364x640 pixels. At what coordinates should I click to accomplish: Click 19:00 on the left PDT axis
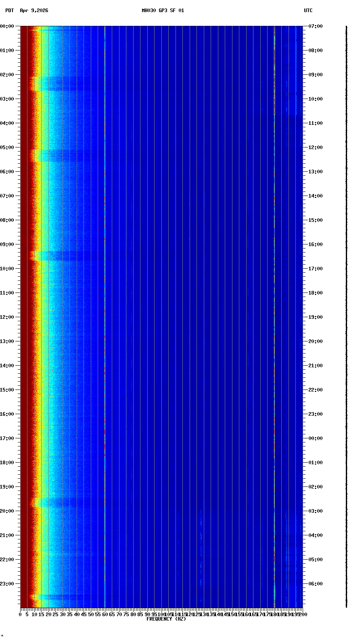7,487
